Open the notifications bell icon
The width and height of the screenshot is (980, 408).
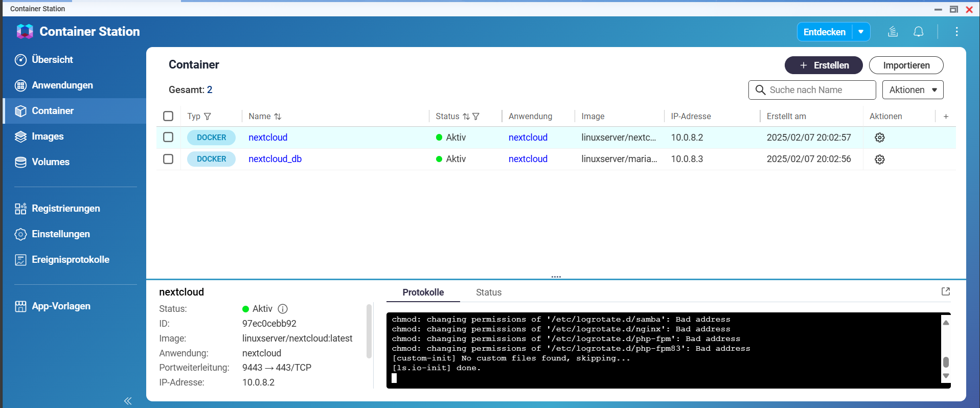[919, 32]
